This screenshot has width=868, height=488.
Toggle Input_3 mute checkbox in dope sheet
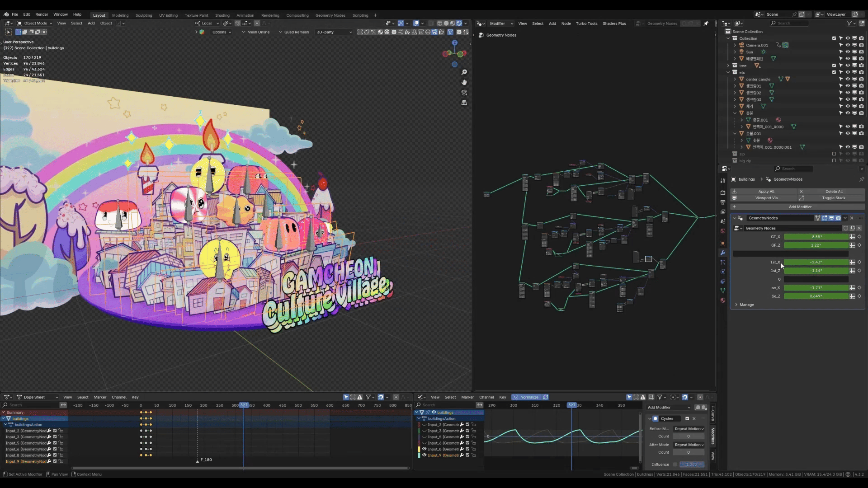pos(55,437)
